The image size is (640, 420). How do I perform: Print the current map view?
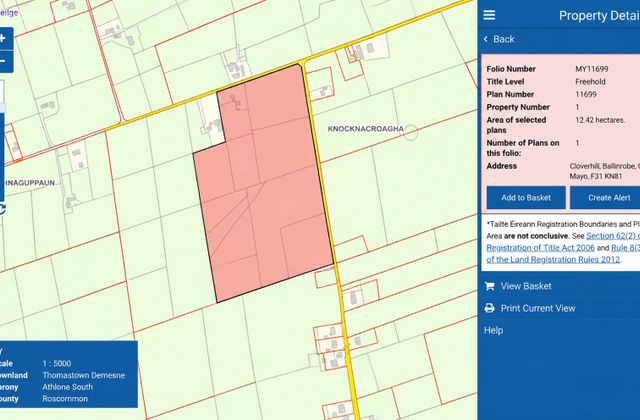pos(538,308)
